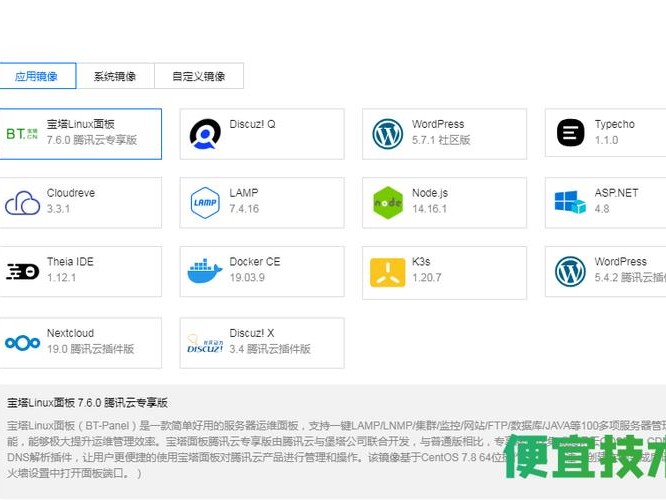Click the Nextcloud card title
Image resolution: width=666 pixels, height=500 pixels.
point(71,333)
